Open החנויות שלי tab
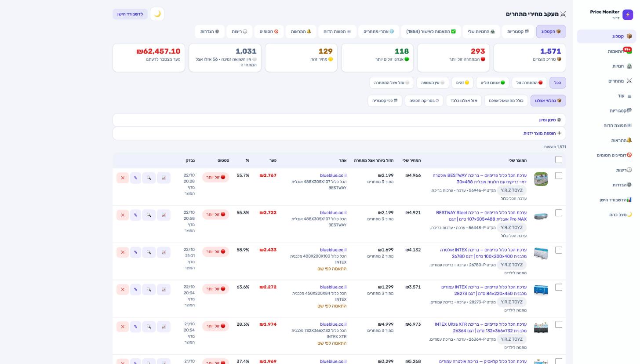640x364 pixels. click(481, 32)
